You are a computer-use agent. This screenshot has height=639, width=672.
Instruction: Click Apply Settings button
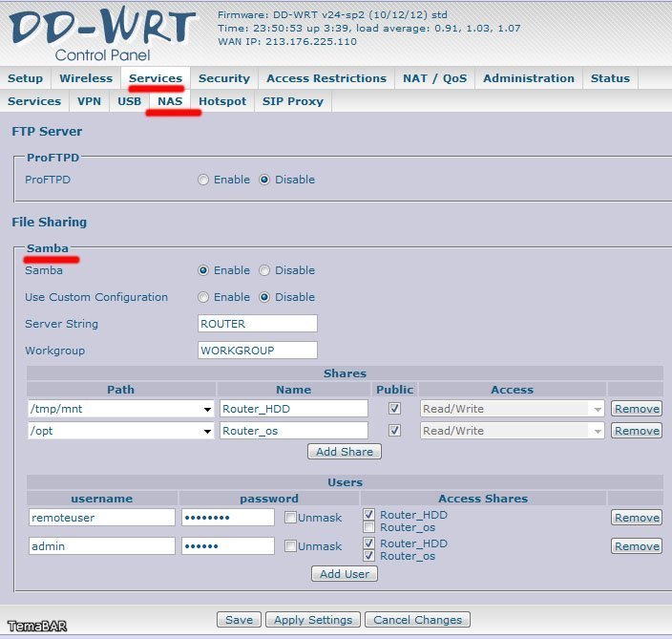click(x=314, y=620)
